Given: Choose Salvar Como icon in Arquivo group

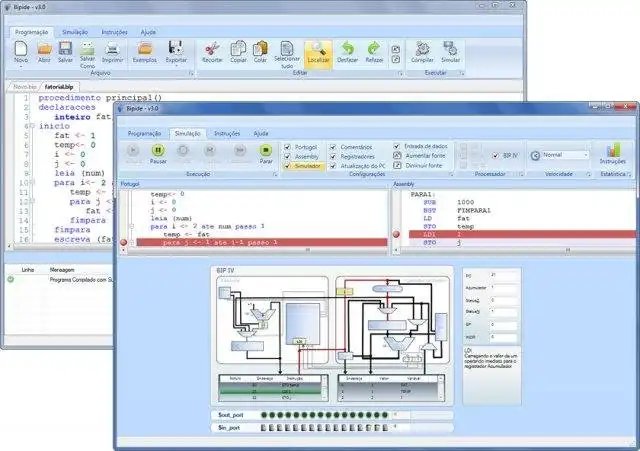Looking at the screenshot, I should pos(87,54).
